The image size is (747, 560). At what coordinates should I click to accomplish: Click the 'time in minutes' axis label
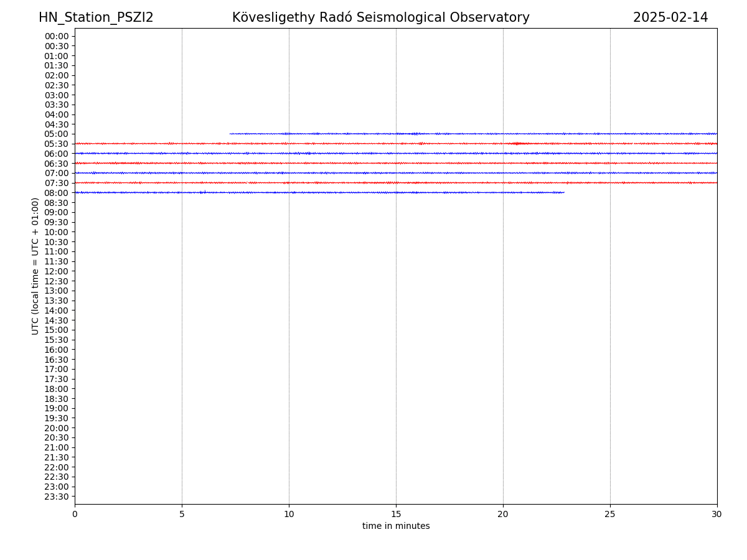click(396, 526)
